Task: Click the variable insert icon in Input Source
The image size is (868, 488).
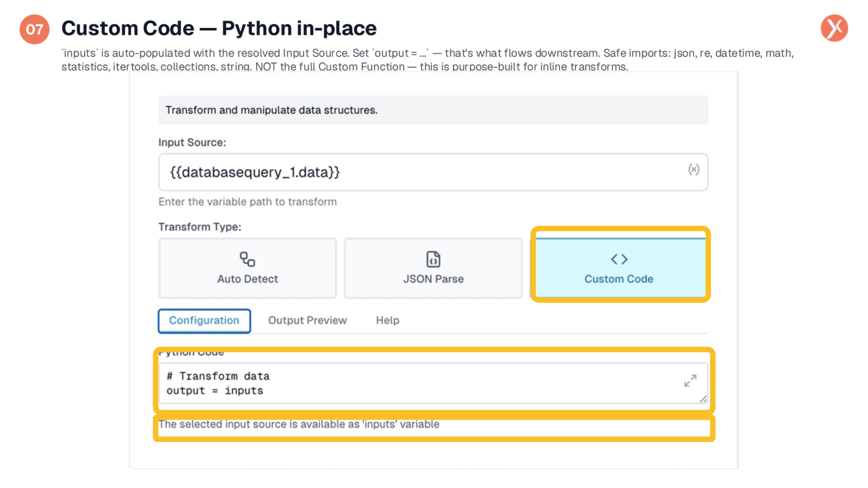Action: pyautogui.click(x=693, y=170)
